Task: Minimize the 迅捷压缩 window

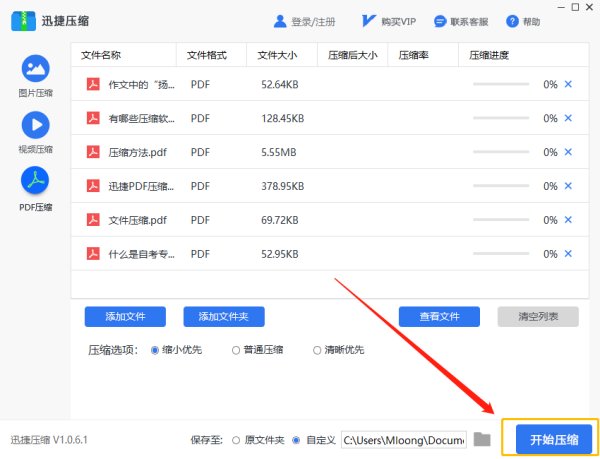Action: pos(561,7)
